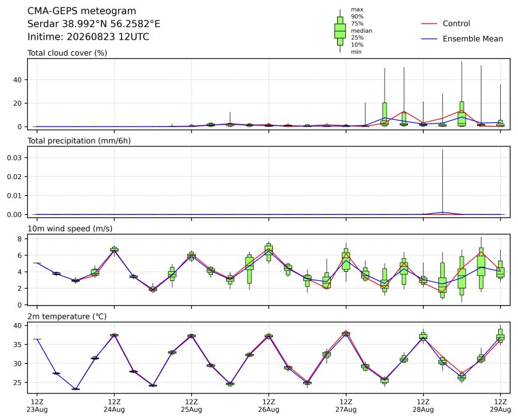Click the '90%' label in box legend
The height and width of the screenshot is (420, 518).
(357, 17)
